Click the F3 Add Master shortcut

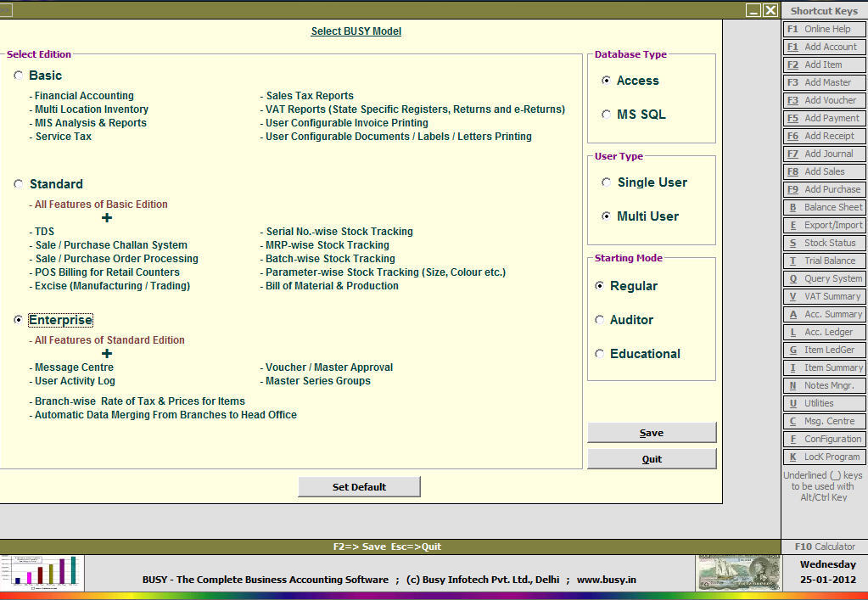coord(824,82)
